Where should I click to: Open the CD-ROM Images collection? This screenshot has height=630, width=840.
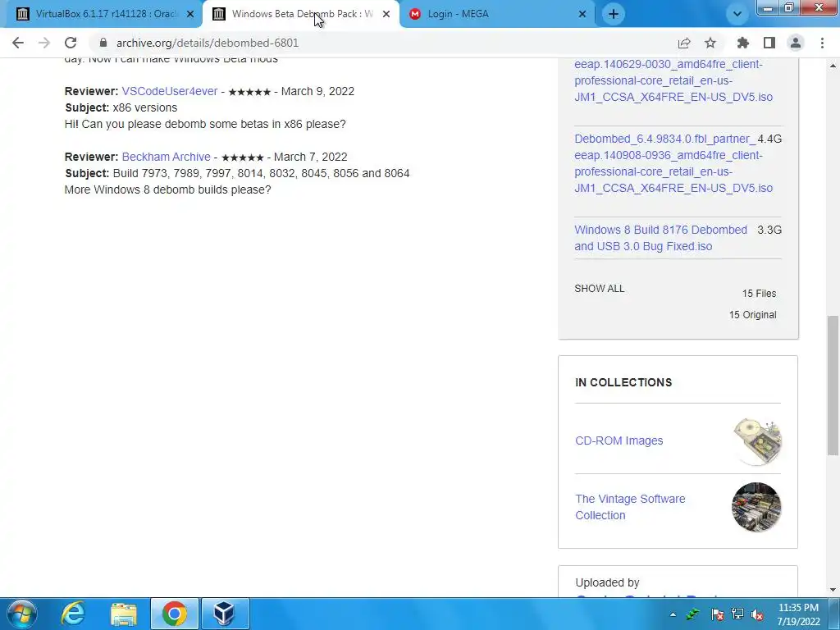tap(619, 441)
